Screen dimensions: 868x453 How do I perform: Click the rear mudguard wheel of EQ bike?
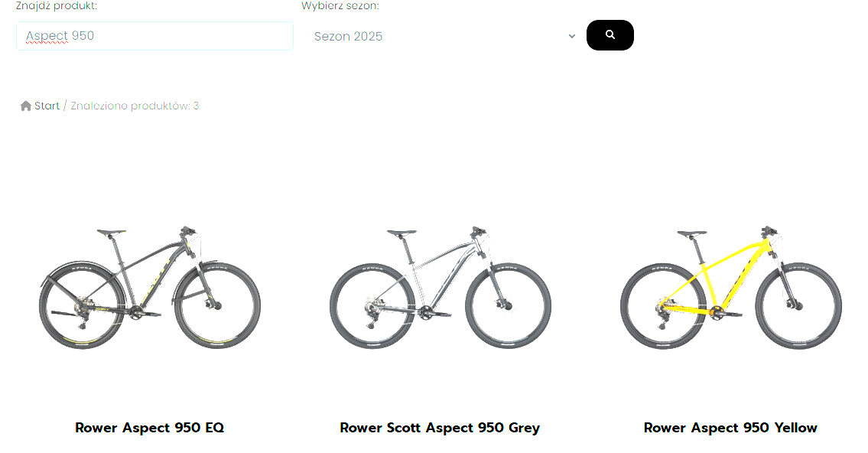coord(82,305)
